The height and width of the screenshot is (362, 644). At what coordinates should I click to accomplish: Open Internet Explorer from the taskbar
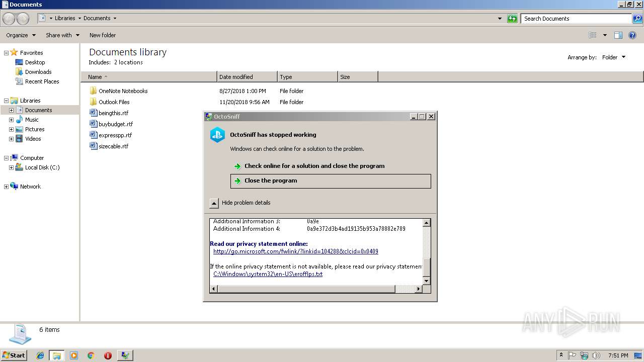coord(40,355)
